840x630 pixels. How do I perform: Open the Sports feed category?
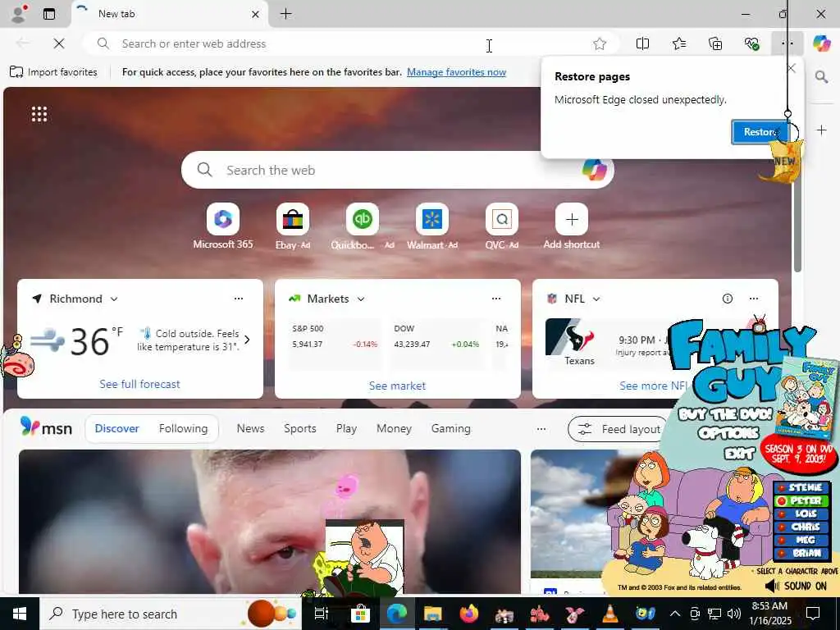point(300,428)
